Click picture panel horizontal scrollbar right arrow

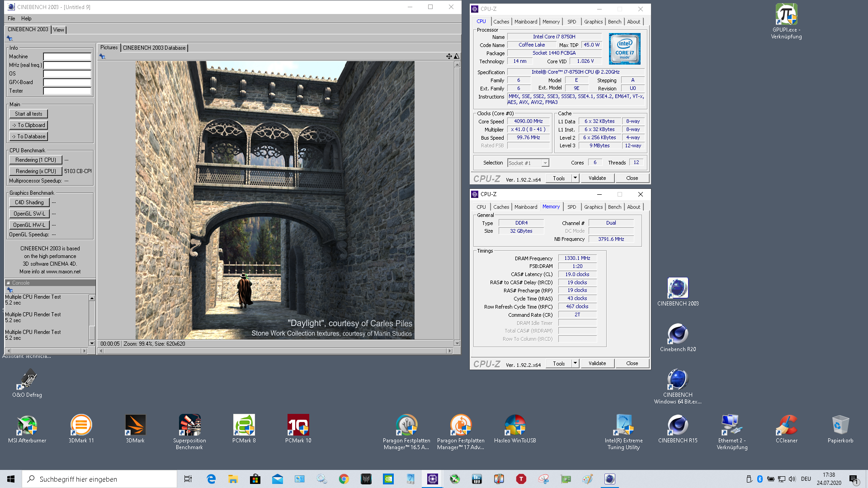tap(449, 351)
